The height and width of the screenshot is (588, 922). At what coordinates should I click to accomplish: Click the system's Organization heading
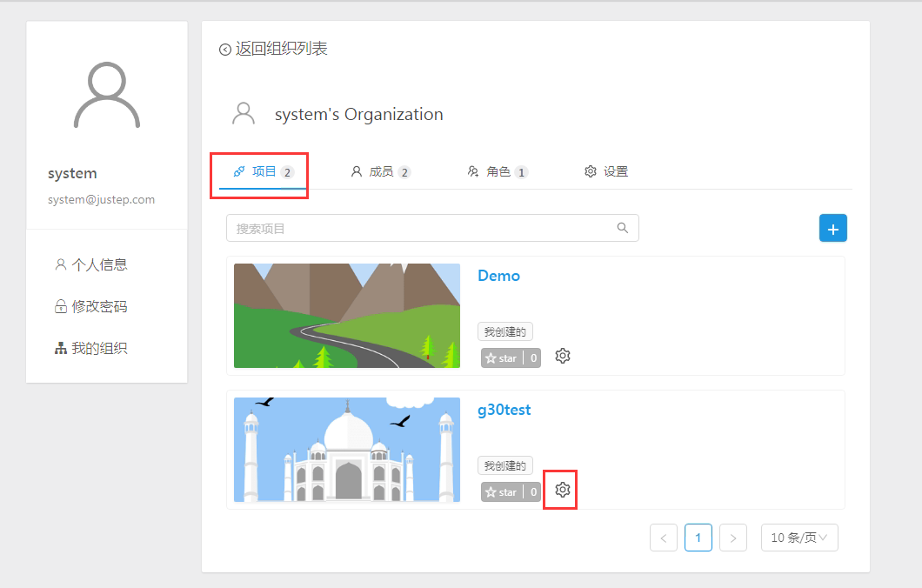click(358, 114)
